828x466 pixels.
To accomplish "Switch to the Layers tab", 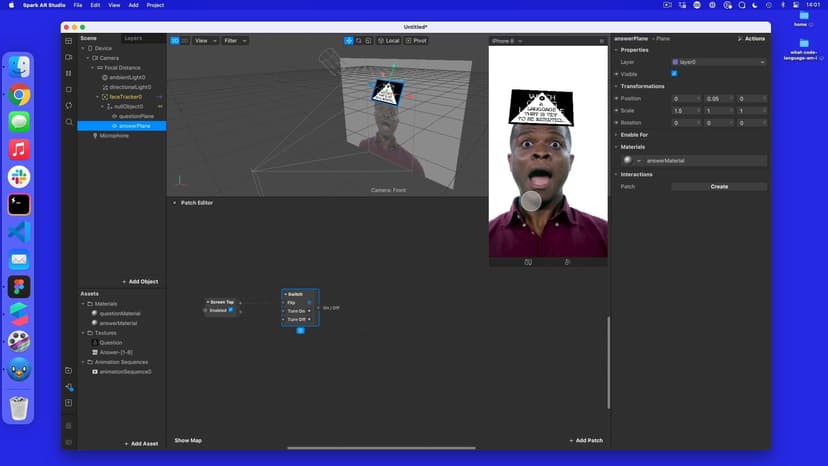I will (133, 38).
